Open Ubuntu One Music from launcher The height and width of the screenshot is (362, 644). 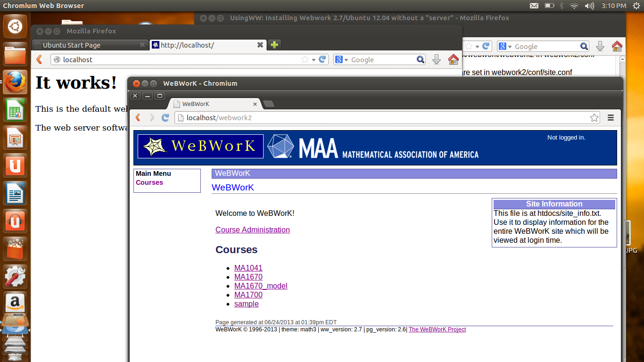click(x=15, y=221)
